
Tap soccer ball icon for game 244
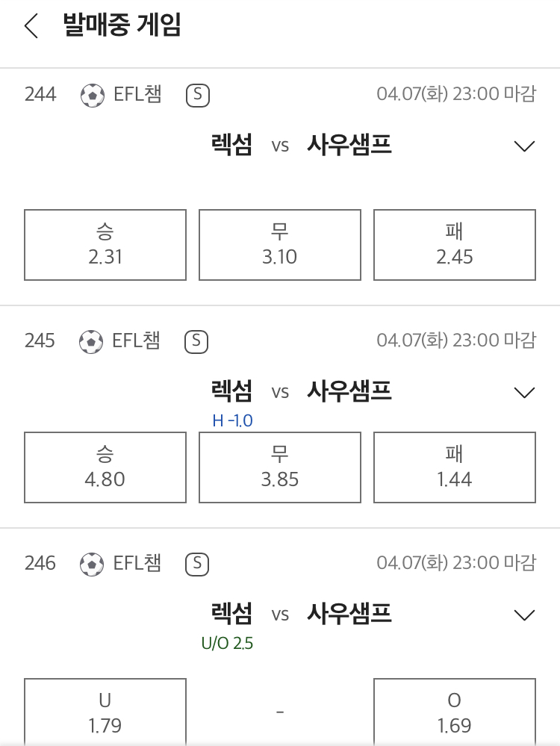93,95
